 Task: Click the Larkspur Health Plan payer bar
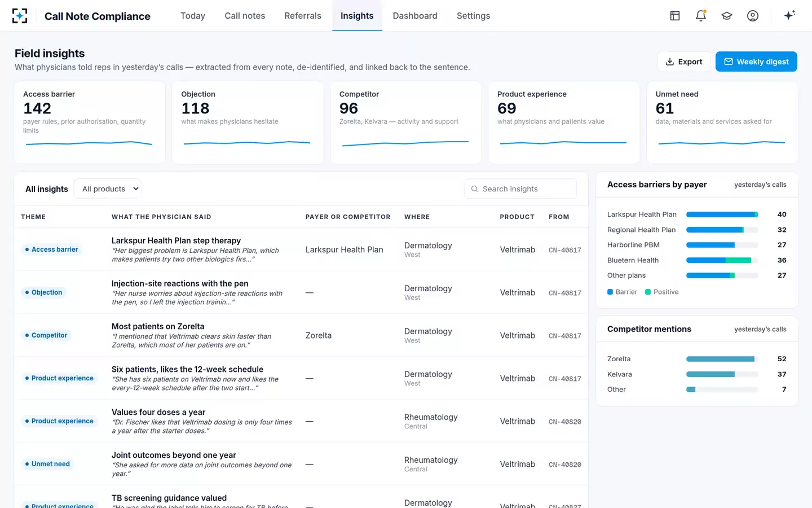click(722, 214)
